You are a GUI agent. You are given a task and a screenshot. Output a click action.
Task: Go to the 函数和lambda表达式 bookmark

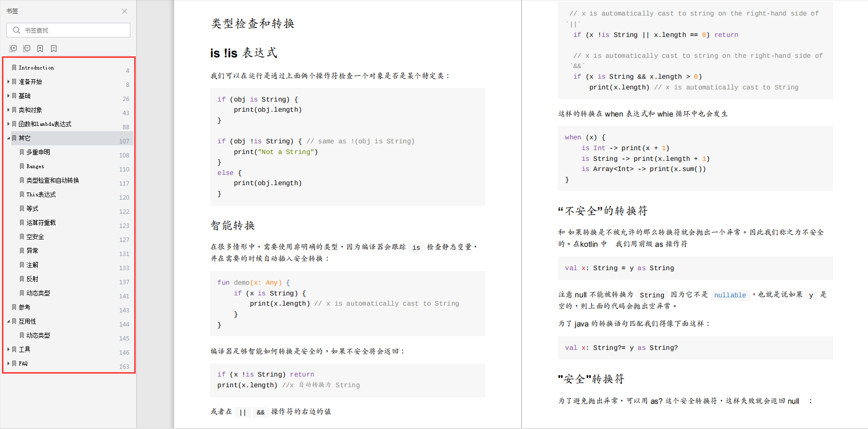pos(45,124)
